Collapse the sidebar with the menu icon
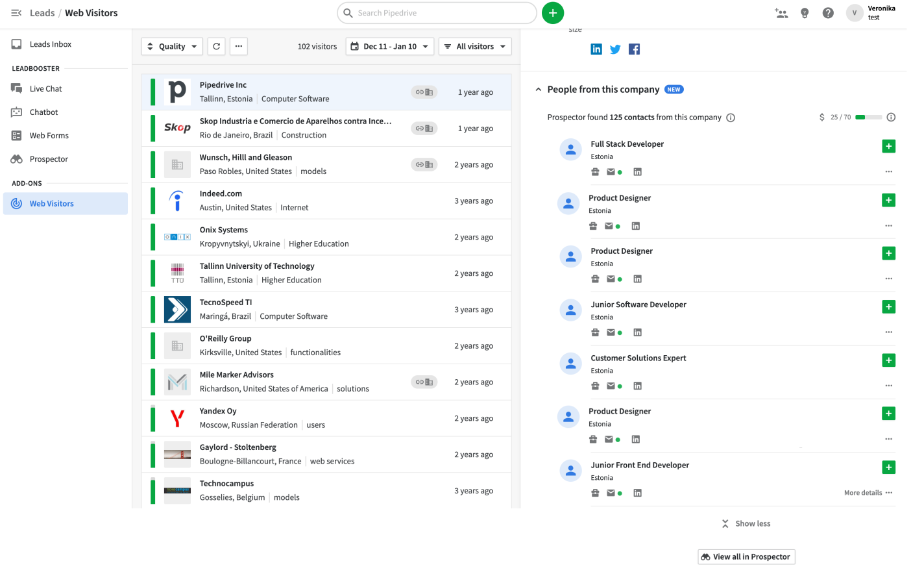 tap(16, 13)
